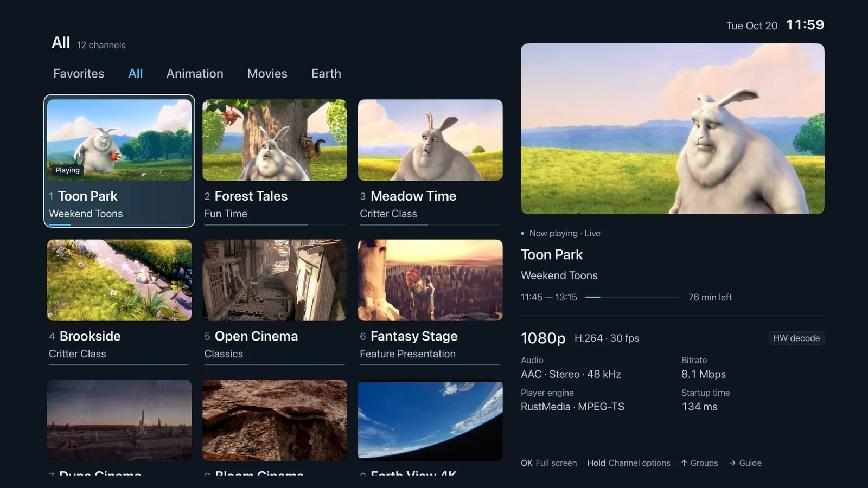Open the Brookside channel thumbnail
This screenshot has width=868, height=488.
(119, 280)
